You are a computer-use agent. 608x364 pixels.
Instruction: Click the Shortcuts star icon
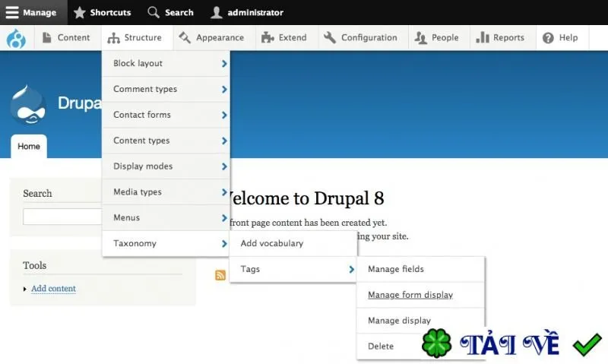click(x=80, y=12)
